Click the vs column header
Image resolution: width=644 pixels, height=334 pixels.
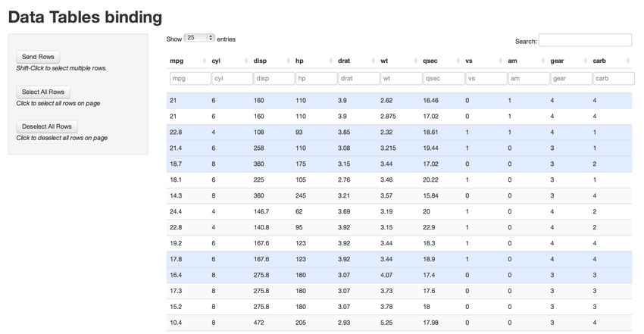[x=469, y=61]
